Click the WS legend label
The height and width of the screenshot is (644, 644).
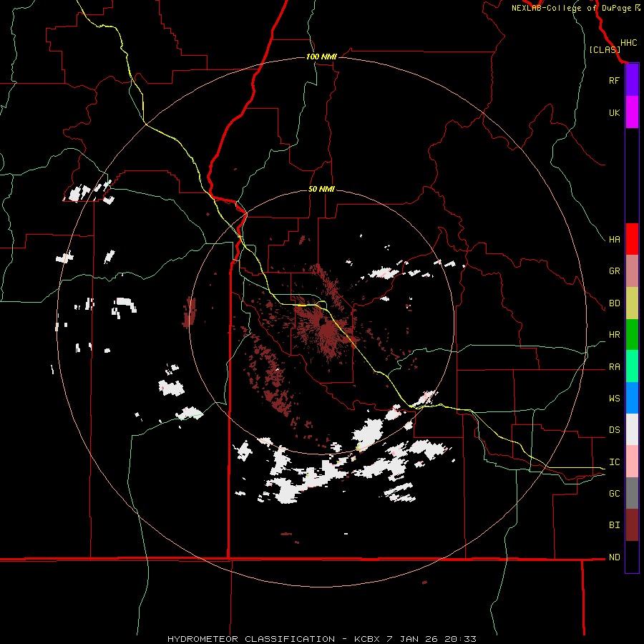click(x=614, y=399)
